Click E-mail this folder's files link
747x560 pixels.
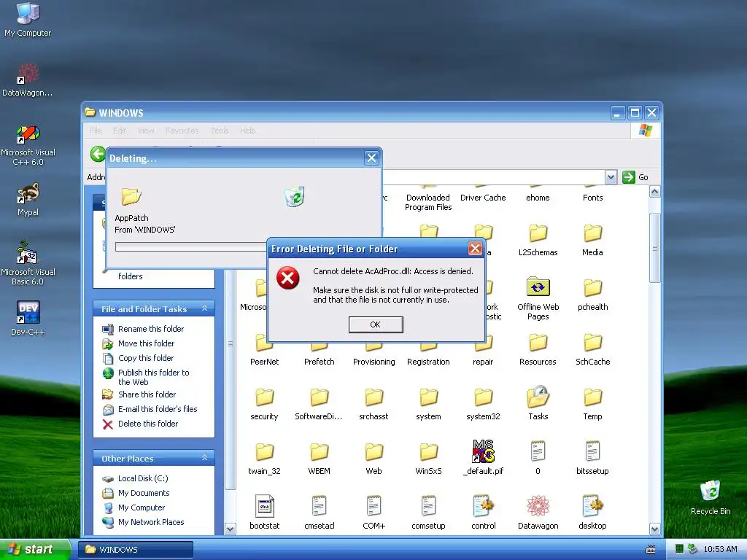click(158, 409)
